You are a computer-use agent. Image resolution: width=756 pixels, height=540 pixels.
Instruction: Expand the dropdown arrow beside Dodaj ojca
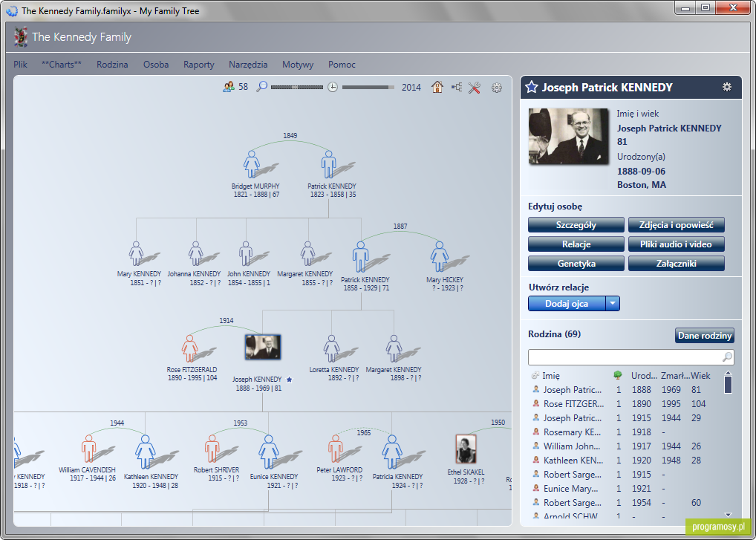[x=613, y=304]
